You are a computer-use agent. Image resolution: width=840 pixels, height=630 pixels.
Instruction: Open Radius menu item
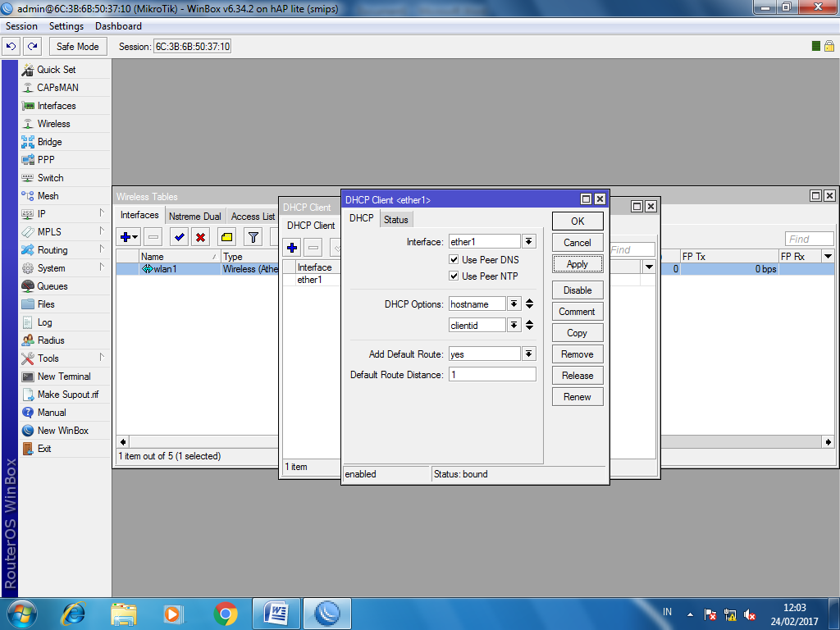pos(50,340)
